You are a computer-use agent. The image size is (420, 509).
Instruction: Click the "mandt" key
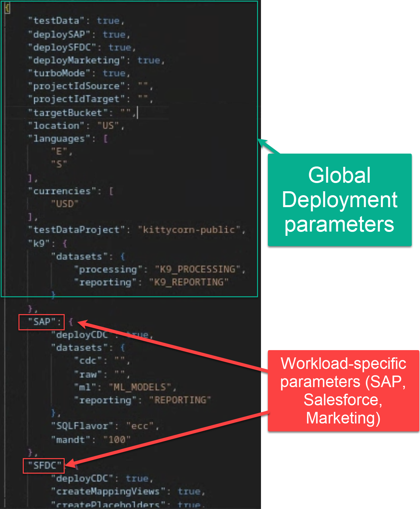[70, 440]
